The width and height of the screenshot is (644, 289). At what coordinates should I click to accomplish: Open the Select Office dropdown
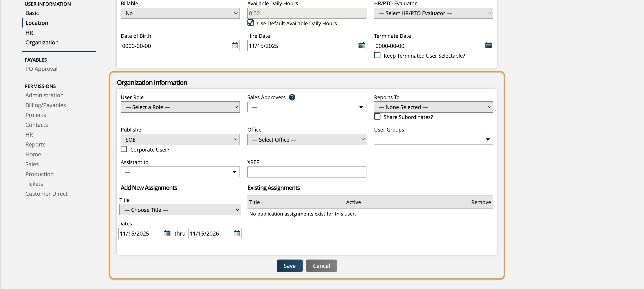pyautogui.click(x=307, y=139)
